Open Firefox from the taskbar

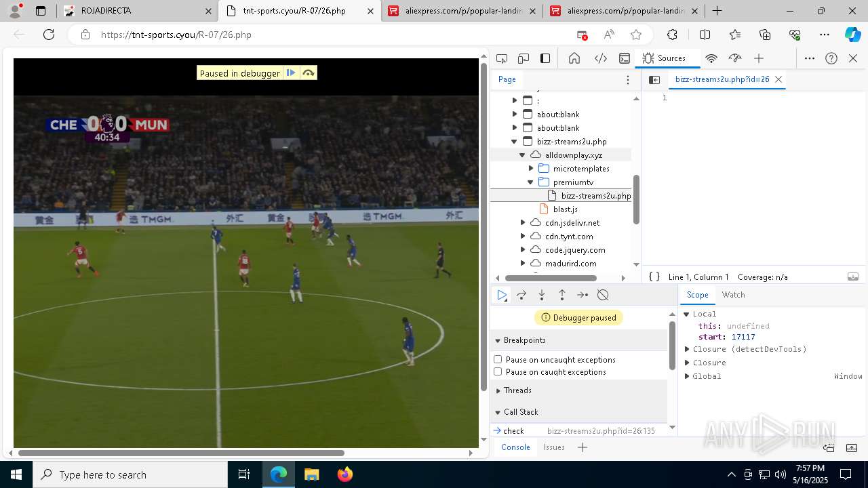coord(345,474)
